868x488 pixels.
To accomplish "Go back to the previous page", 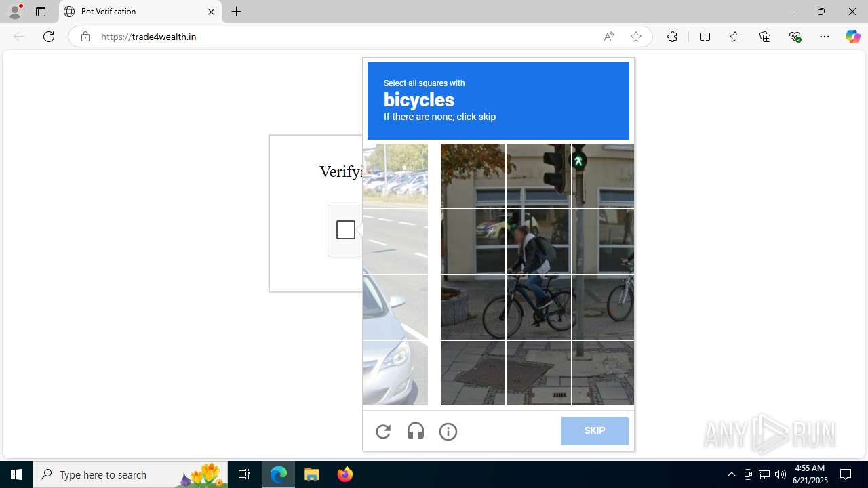I will [19, 37].
